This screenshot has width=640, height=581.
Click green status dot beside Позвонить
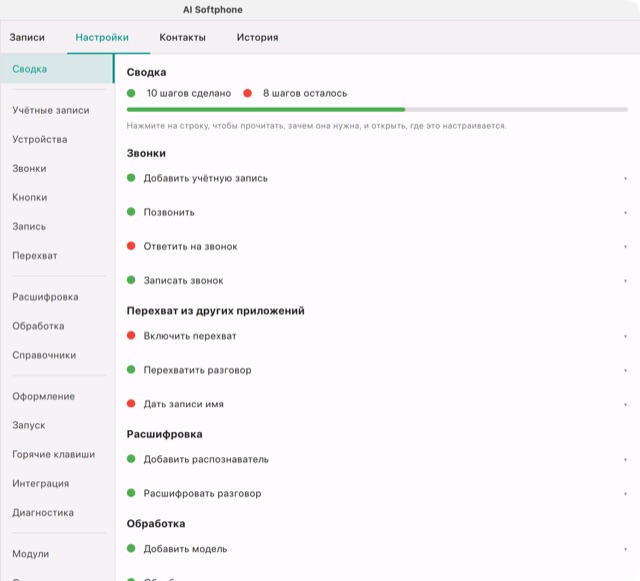click(x=131, y=211)
